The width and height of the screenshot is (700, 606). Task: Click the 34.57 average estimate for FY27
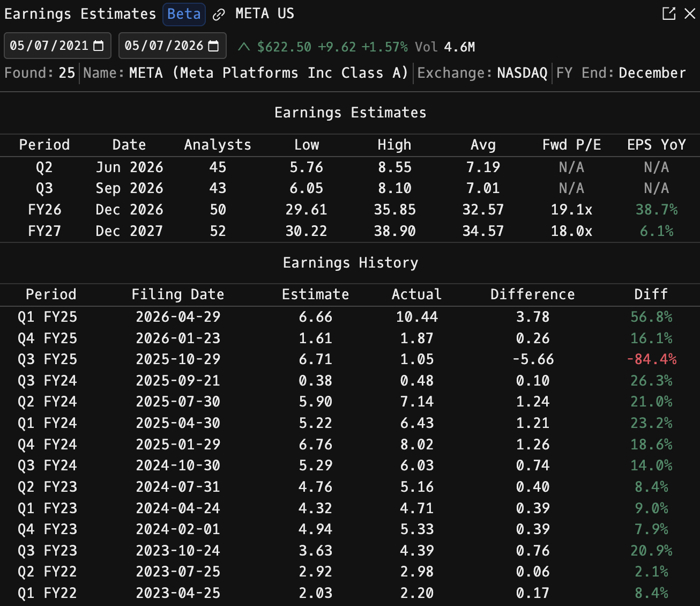[483, 231]
